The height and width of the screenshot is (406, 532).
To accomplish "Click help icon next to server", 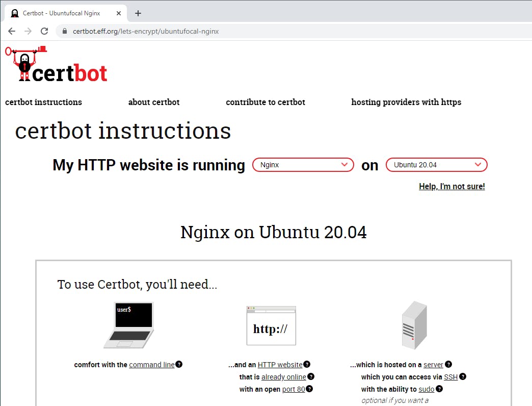I will click(448, 364).
